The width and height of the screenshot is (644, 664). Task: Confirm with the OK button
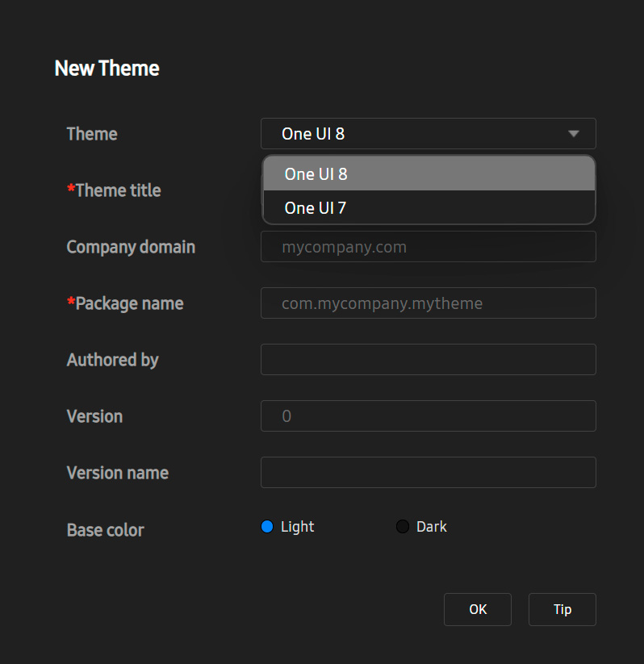pos(478,609)
